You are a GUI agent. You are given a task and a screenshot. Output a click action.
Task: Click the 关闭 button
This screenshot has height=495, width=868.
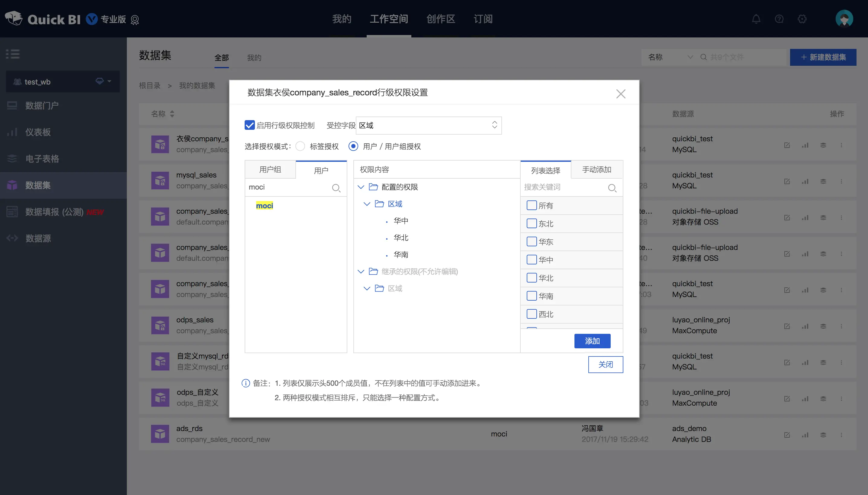tap(606, 364)
